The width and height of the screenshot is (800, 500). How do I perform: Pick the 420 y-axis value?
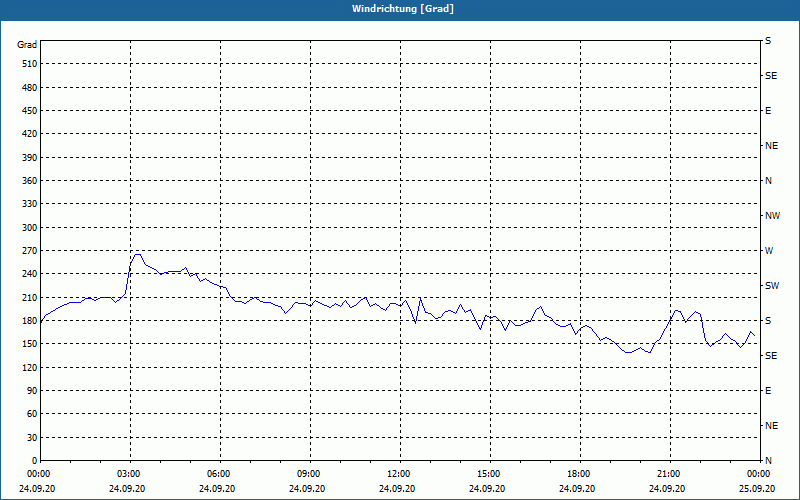30,134
